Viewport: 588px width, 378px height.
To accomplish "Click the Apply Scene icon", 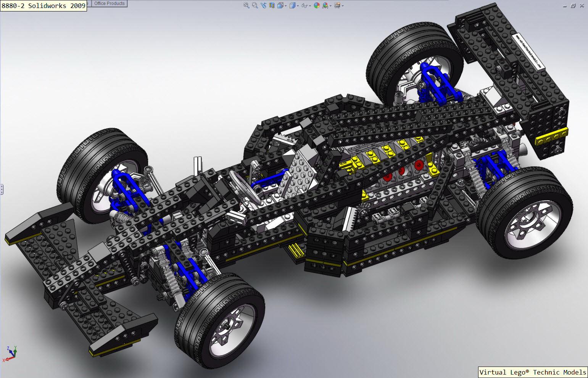I will (325, 5).
